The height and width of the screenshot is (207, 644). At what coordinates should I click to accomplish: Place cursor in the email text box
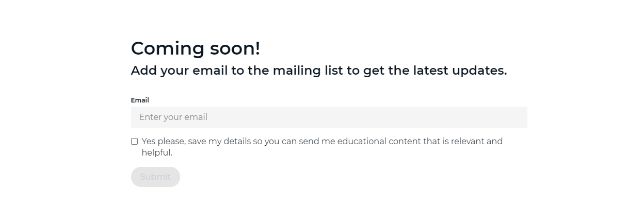click(329, 117)
